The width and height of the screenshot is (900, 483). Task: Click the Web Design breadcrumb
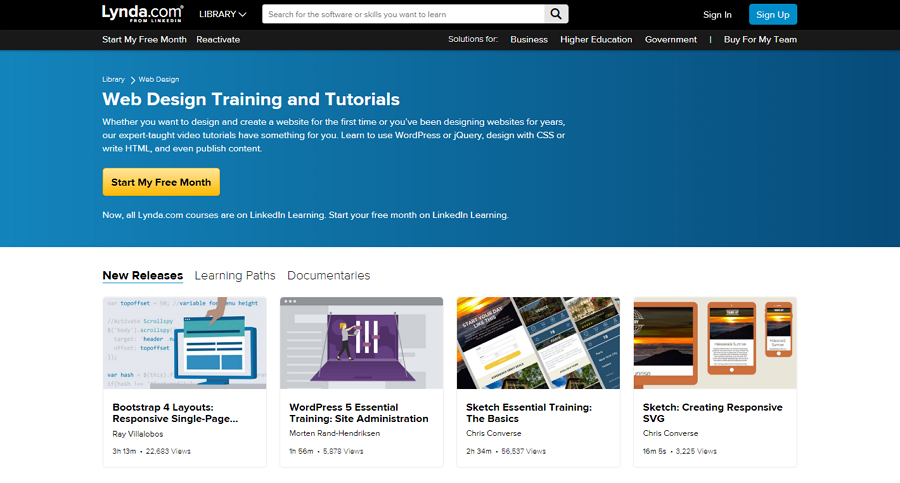click(158, 79)
